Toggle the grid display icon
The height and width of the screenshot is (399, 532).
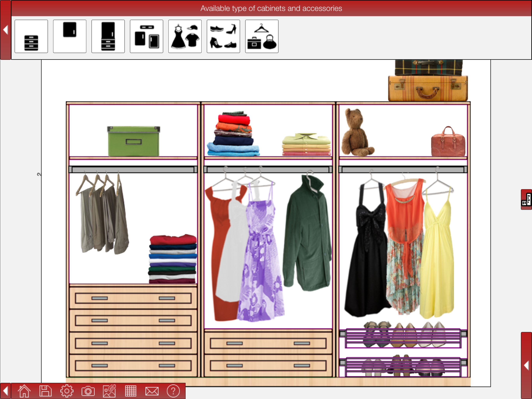click(x=131, y=391)
